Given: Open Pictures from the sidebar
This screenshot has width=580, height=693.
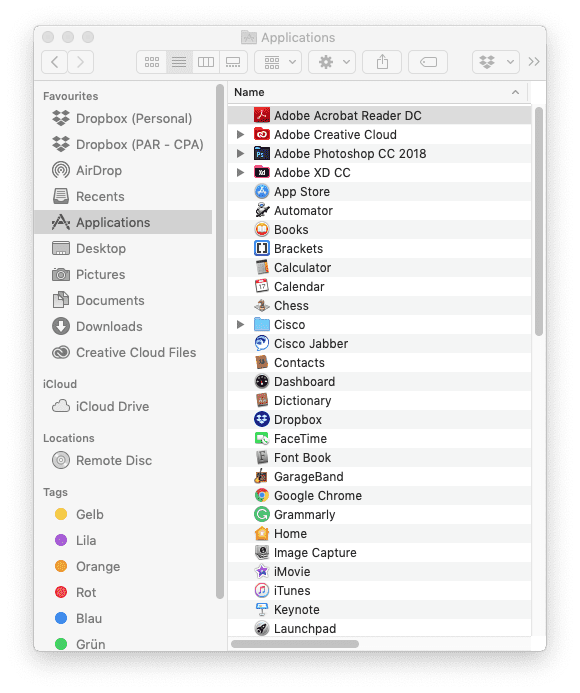Looking at the screenshot, I should [x=123, y=274].
